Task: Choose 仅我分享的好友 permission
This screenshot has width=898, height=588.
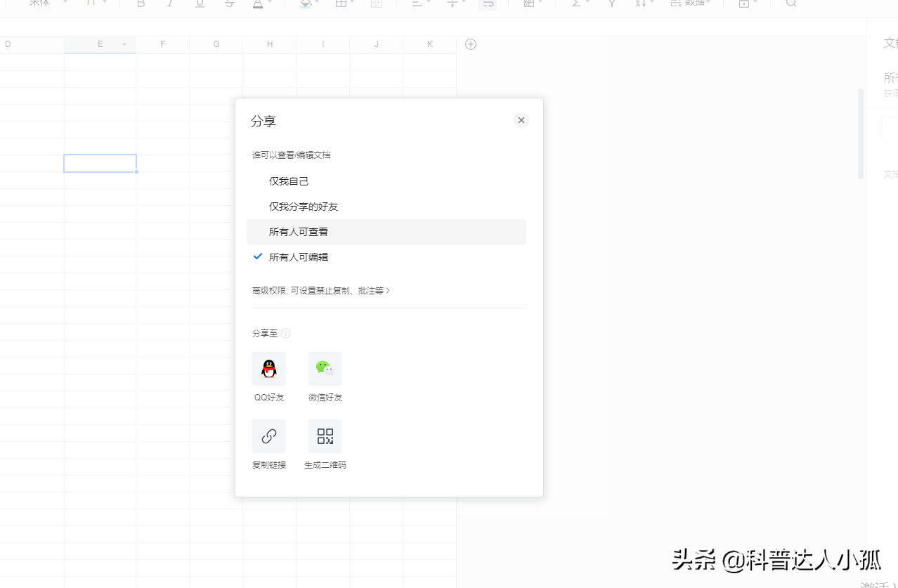Action: coord(304,207)
